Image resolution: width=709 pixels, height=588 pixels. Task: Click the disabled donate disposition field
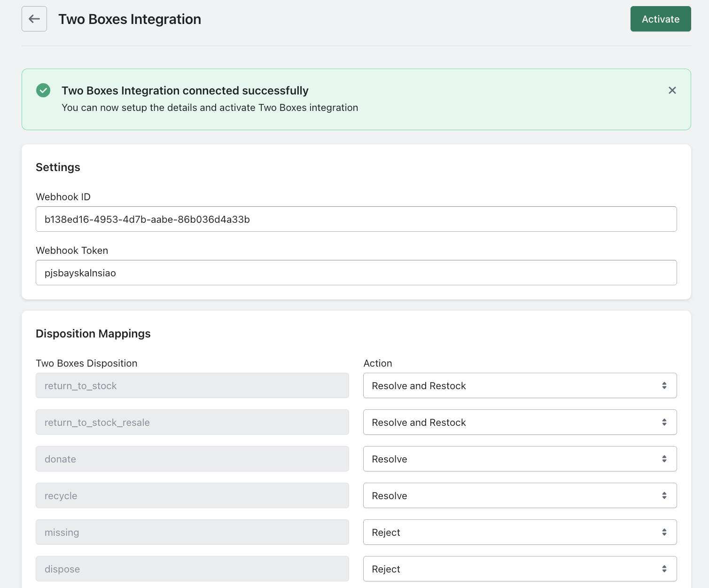[192, 459]
